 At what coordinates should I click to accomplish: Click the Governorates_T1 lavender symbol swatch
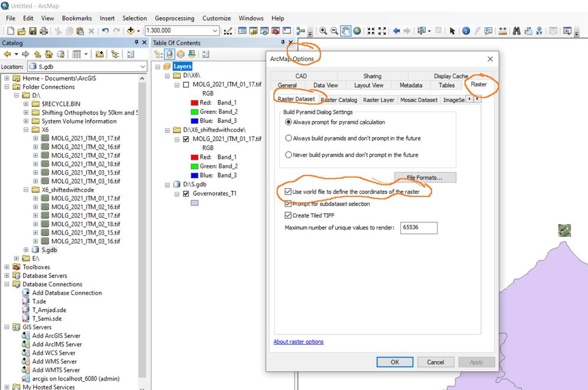click(x=194, y=203)
